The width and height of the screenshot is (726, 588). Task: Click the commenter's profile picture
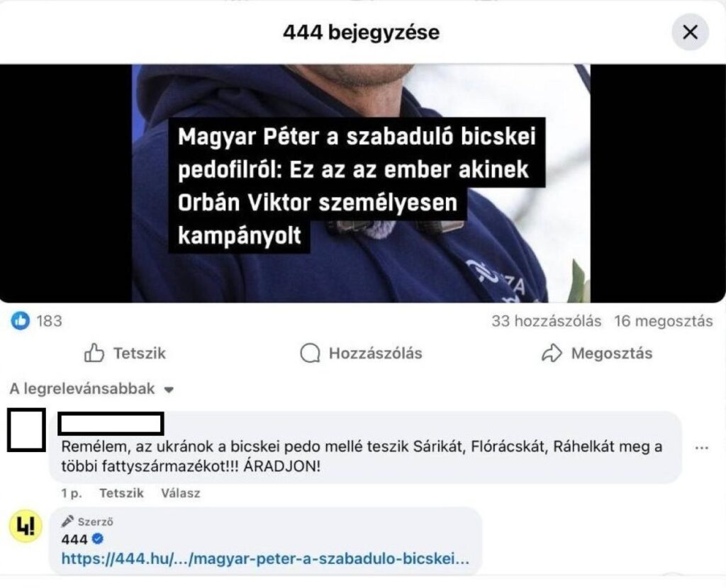tap(26, 430)
